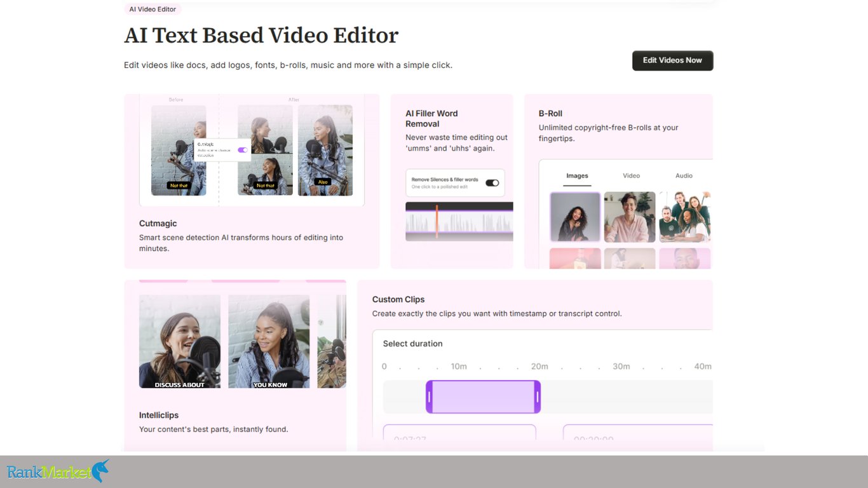
Task: Click the left handle of duration slider
Action: tap(430, 397)
